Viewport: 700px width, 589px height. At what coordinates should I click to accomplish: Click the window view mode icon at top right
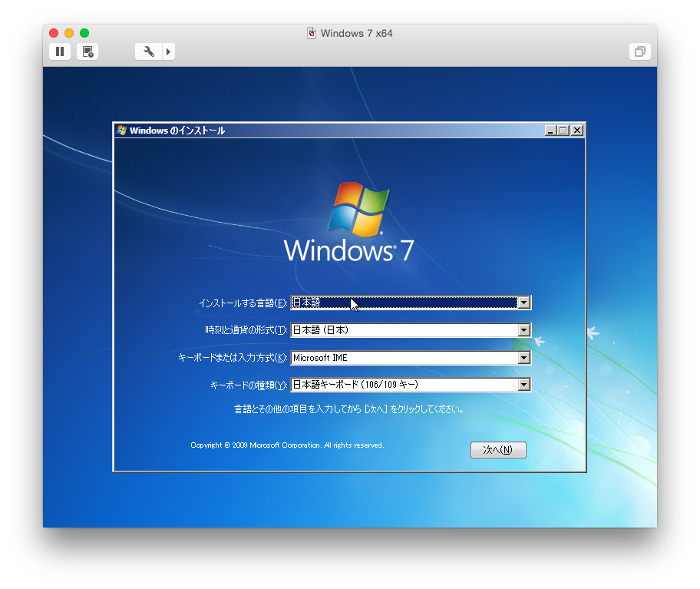coord(639,51)
